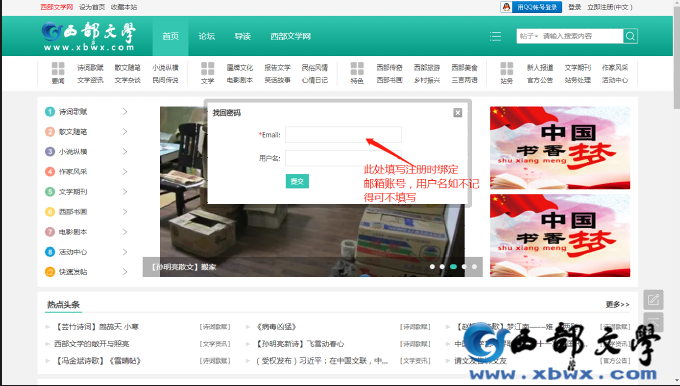Open headline 西部文学的敞开与照亮
This screenshot has width=680, height=386.
coord(92,344)
